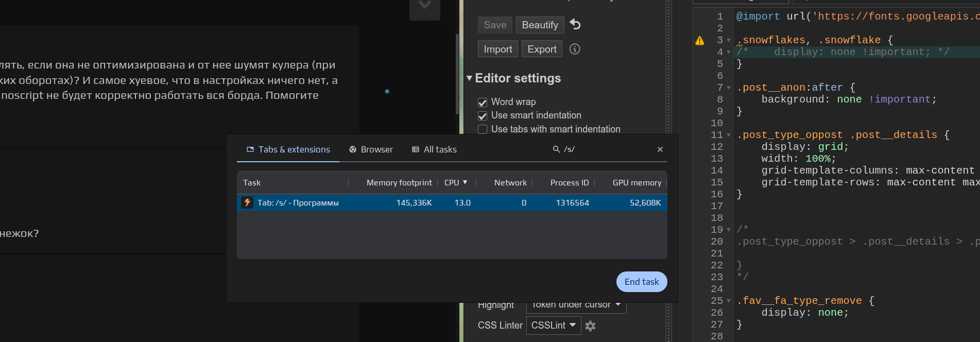Toggle Use smart indentation checkbox
The height and width of the screenshot is (342, 980).
pyautogui.click(x=483, y=116)
